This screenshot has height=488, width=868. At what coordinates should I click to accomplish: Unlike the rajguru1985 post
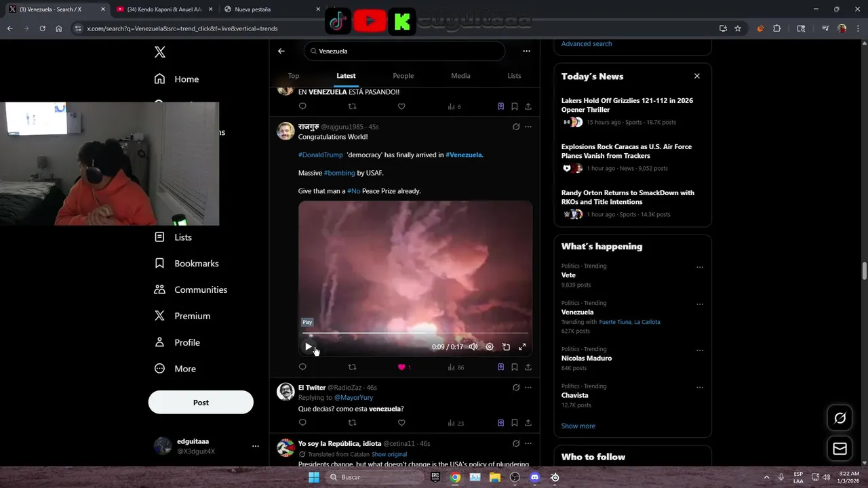[x=401, y=367]
